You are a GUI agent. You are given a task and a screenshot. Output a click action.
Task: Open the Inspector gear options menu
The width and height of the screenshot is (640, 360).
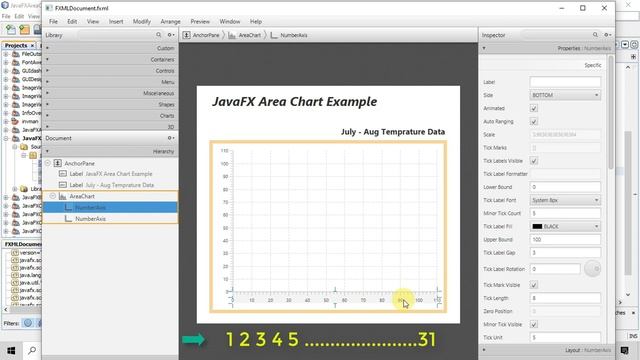(x=608, y=35)
